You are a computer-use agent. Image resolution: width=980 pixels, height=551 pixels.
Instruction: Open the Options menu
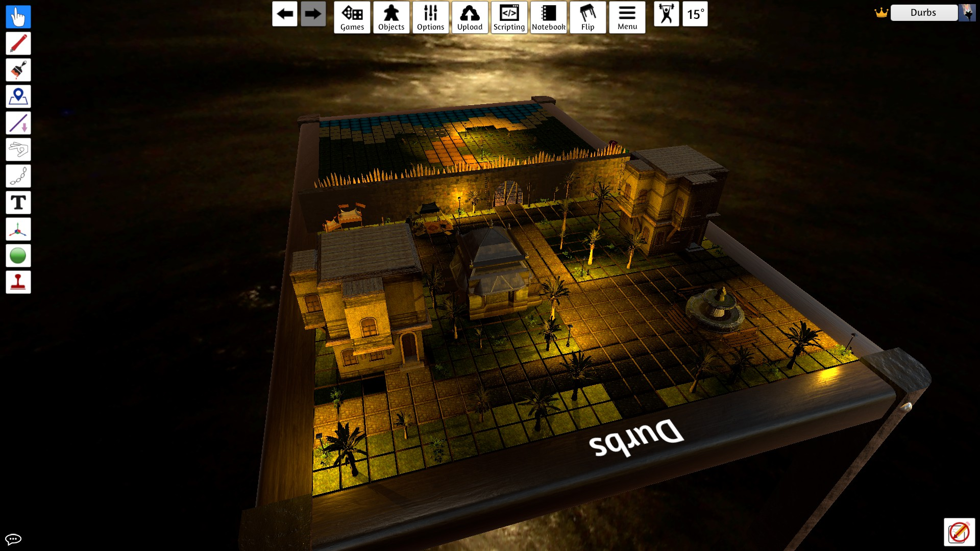click(431, 17)
